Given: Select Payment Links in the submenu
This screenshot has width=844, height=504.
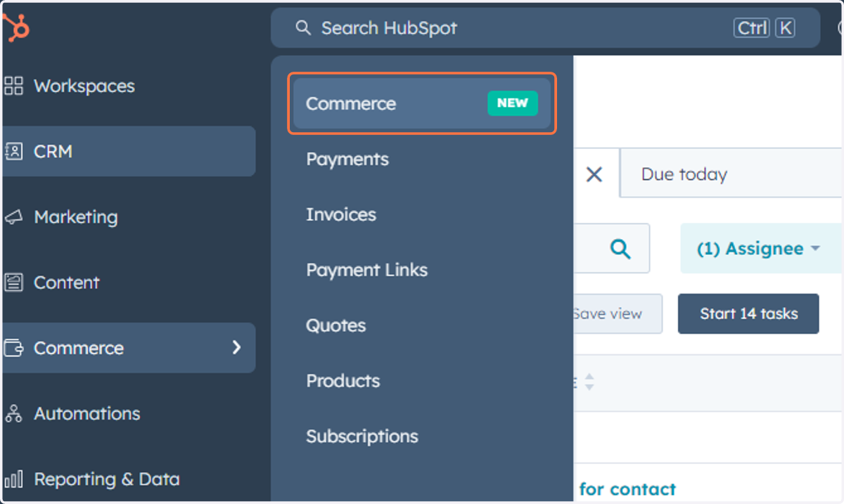Looking at the screenshot, I should point(367,270).
